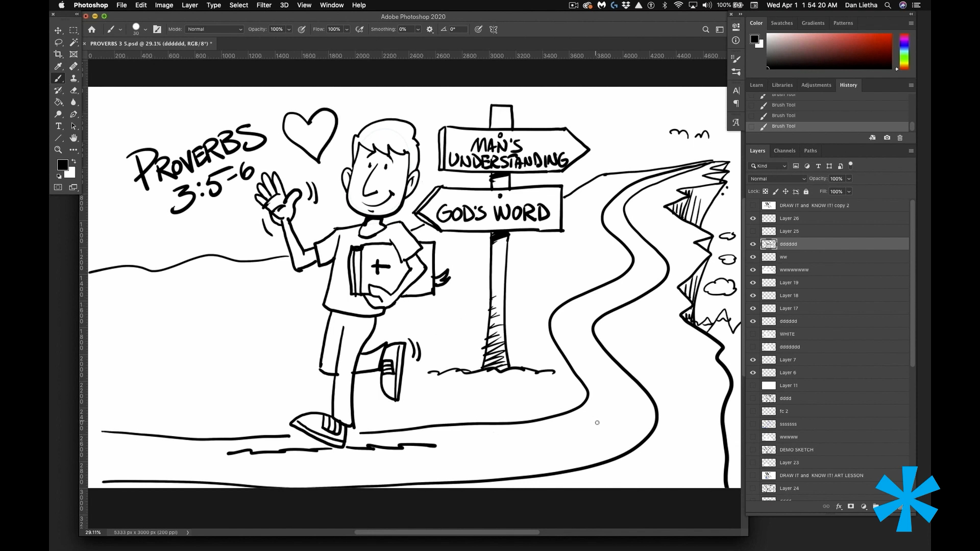Open the brush Mode dropdown
The width and height of the screenshot is (980, 551).
[x=214, y=30]
